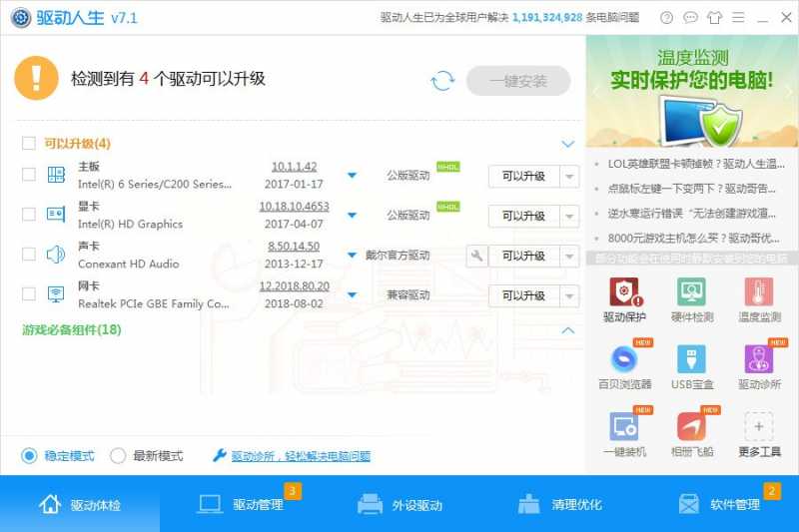The width and height of the screenshot is (799, 532).
Task: Click the 声卡 speaker device icon
Action: 56,255
